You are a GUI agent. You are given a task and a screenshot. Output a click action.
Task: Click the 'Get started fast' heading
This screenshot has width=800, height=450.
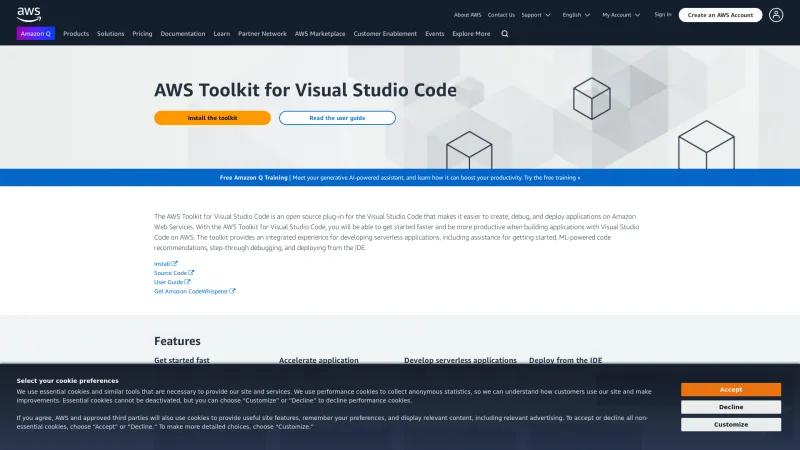(x=182, y=360)
